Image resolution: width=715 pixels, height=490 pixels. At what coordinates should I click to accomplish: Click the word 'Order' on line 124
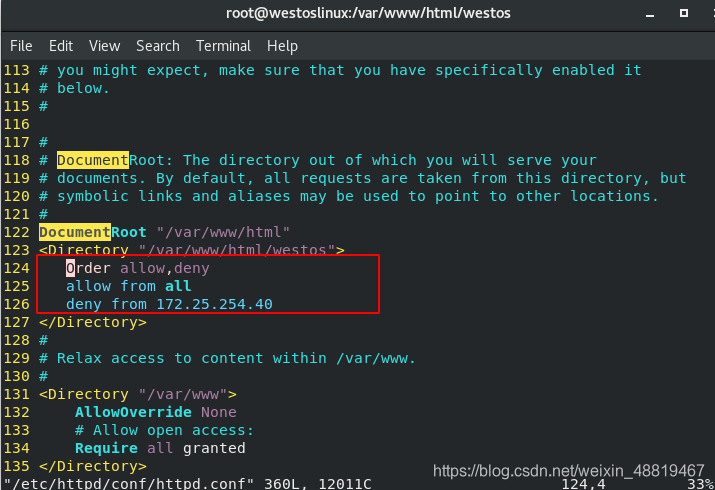(x=88, y=268)
